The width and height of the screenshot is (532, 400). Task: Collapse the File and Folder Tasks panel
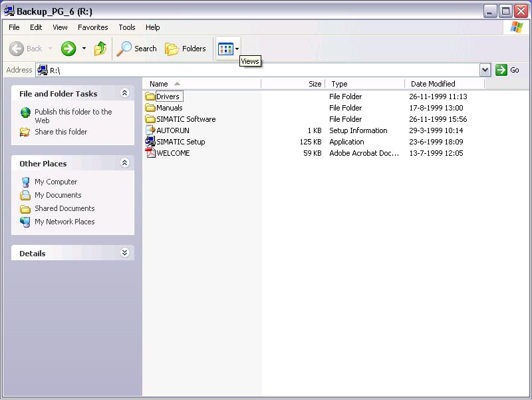[x=124, y=93]
